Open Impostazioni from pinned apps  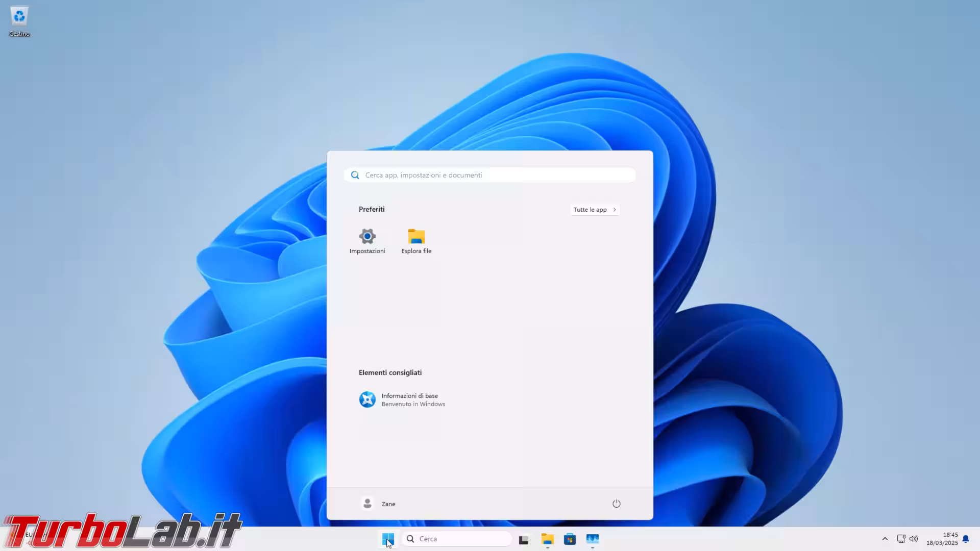click(367, 241)
